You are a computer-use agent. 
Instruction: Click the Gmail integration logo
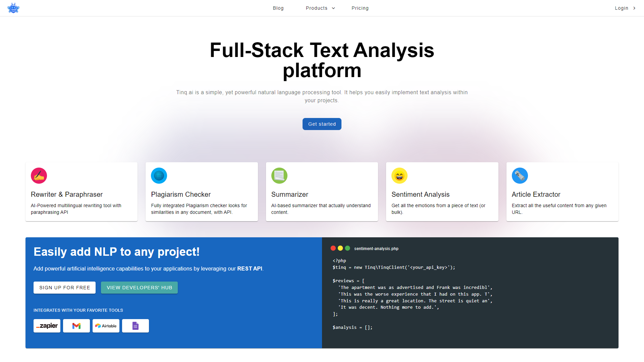[x=76, y=326]
